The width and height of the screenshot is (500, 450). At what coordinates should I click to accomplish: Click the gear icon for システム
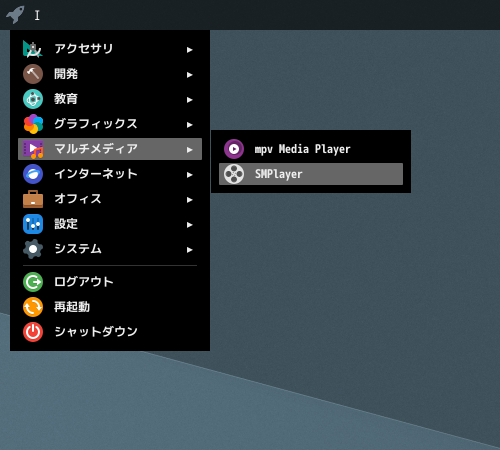click(x=33, y=249)
